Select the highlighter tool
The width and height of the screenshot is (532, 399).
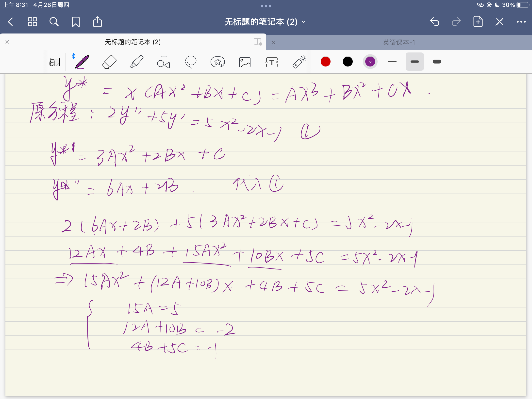click(136, 62)
